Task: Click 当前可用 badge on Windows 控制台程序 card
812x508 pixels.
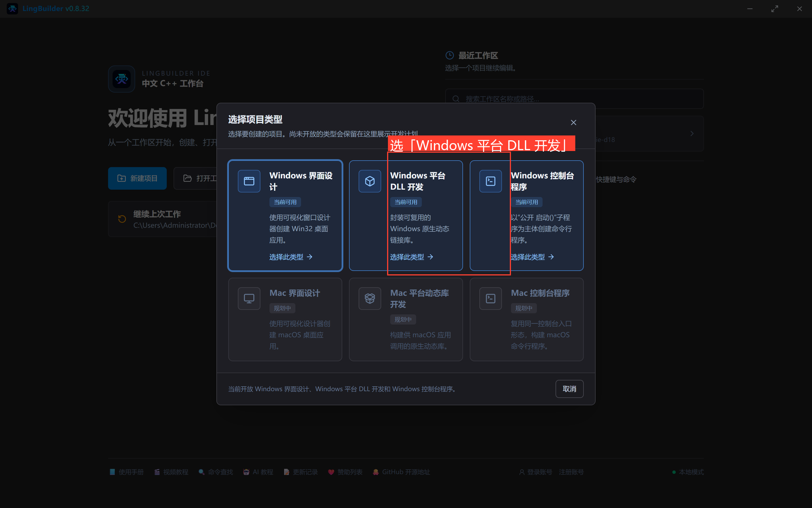Action: coord(526,202)
